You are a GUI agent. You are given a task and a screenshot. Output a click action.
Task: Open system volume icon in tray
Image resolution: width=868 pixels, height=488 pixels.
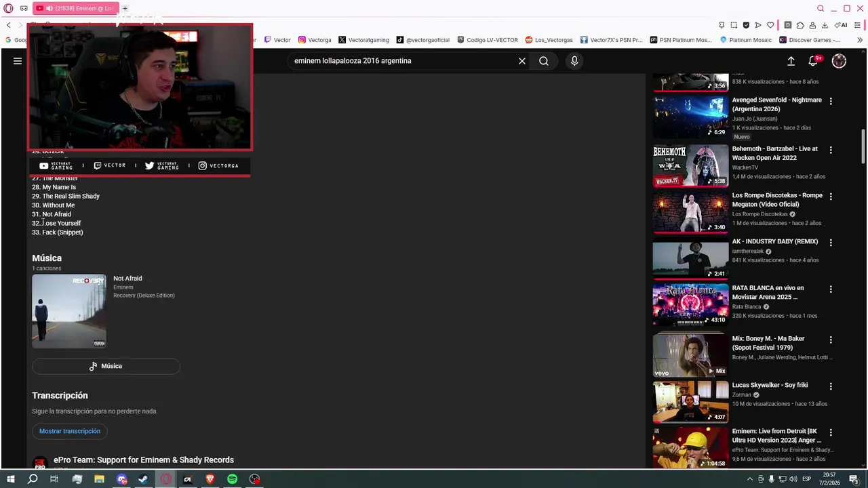793,479
